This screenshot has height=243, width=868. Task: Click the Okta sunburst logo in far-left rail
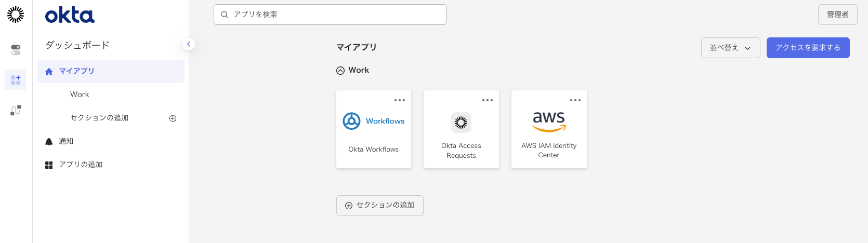(x=16, y=15)
